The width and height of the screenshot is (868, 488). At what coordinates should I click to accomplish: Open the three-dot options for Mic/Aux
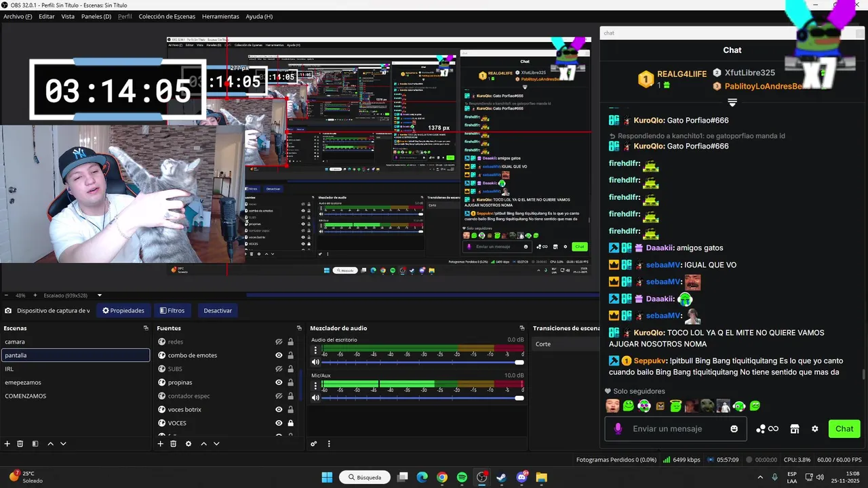click(x=315, y=387)
